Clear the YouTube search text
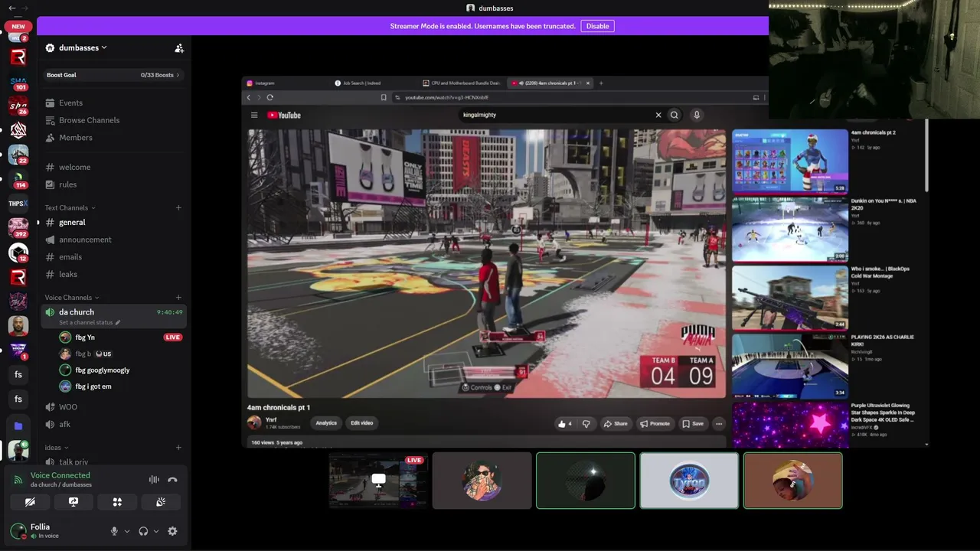This screenshot has width=980, height=551. pos(658,116)
